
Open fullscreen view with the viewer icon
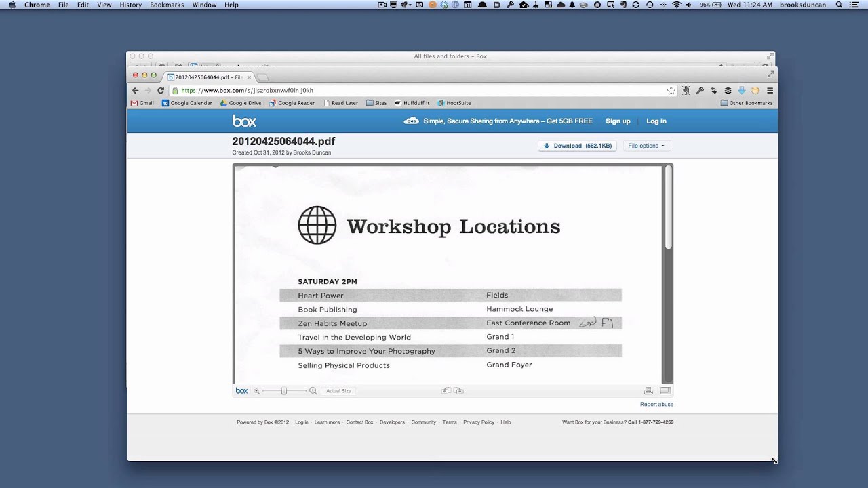tap(666, 391)
